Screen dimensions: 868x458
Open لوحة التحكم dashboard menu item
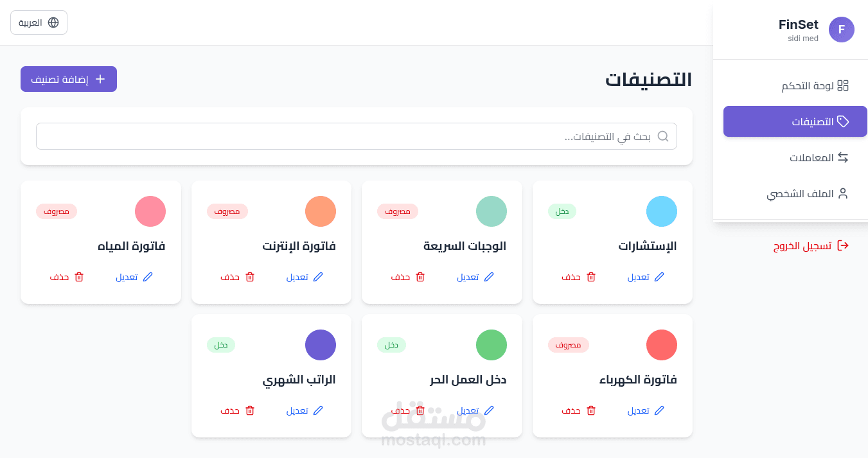point(815,85)
